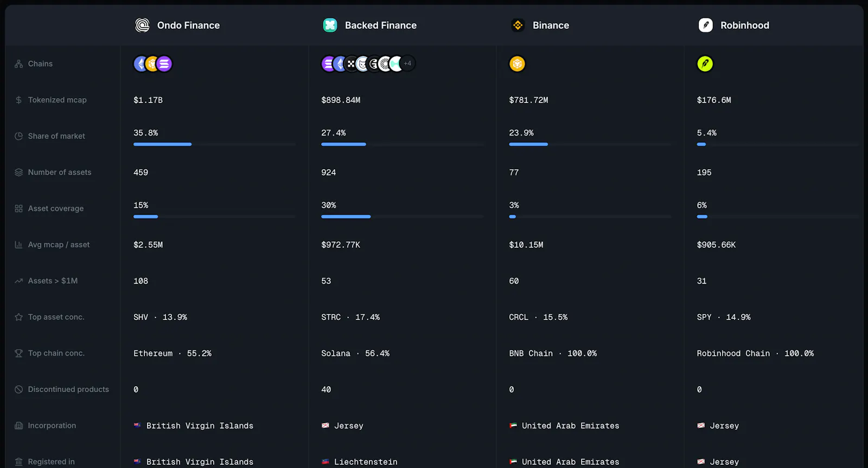Click the Incorporation building icon

point(18,426)
